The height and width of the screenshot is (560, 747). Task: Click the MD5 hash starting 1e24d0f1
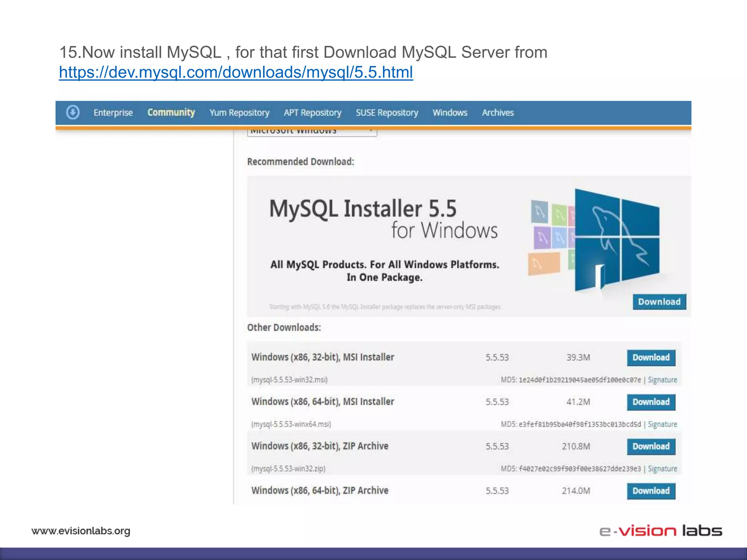click(580, 380)
